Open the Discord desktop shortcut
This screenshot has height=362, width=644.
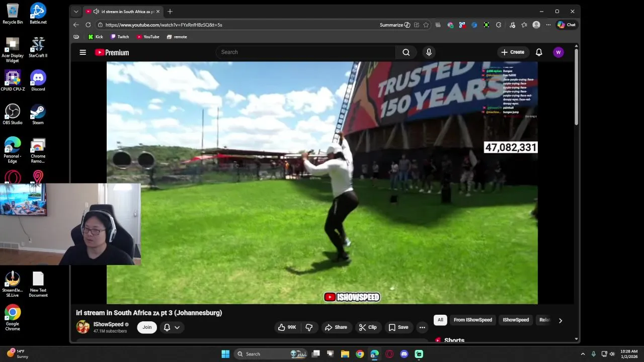coord(38,80)
